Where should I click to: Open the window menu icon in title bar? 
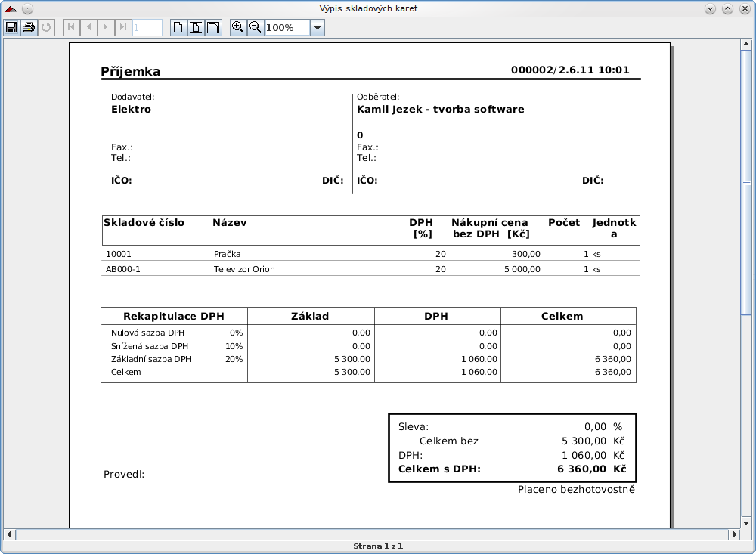tap(11, 8)
